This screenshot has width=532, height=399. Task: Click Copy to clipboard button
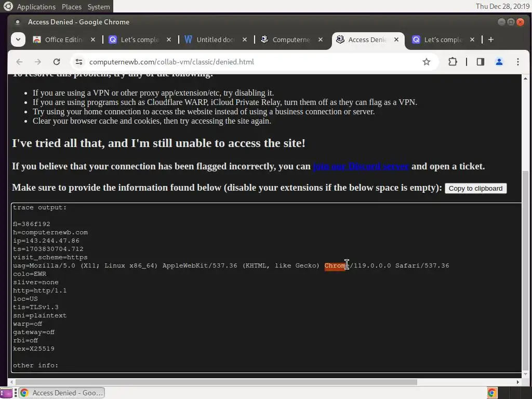click(x=475, y=188)
